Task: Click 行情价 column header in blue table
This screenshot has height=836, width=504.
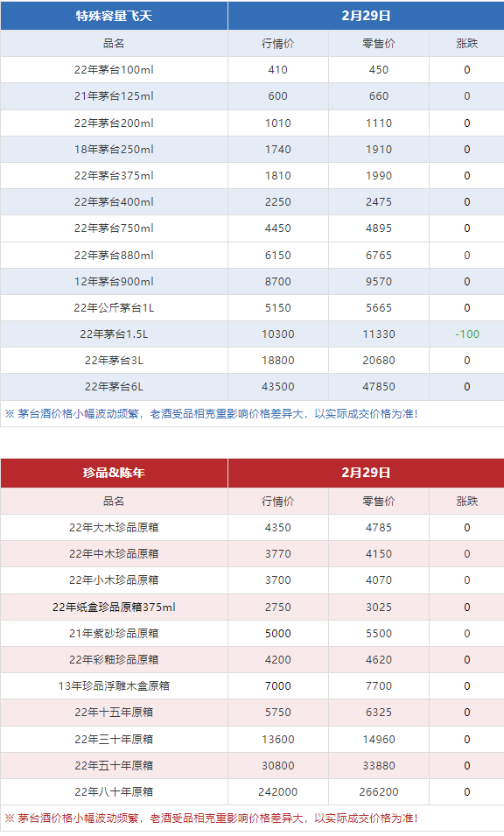Action: click(x=278, y=44)
